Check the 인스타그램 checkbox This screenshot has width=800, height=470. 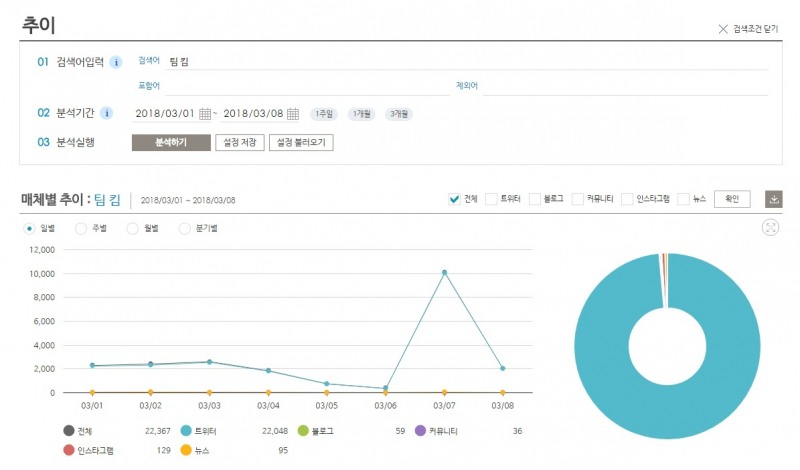tap(627, 199)
